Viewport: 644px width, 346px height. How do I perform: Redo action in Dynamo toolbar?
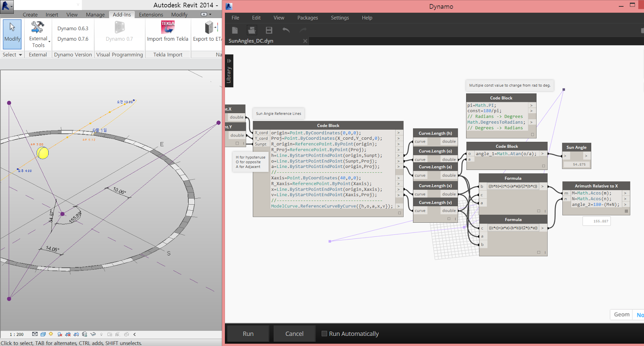click(303, 30)
